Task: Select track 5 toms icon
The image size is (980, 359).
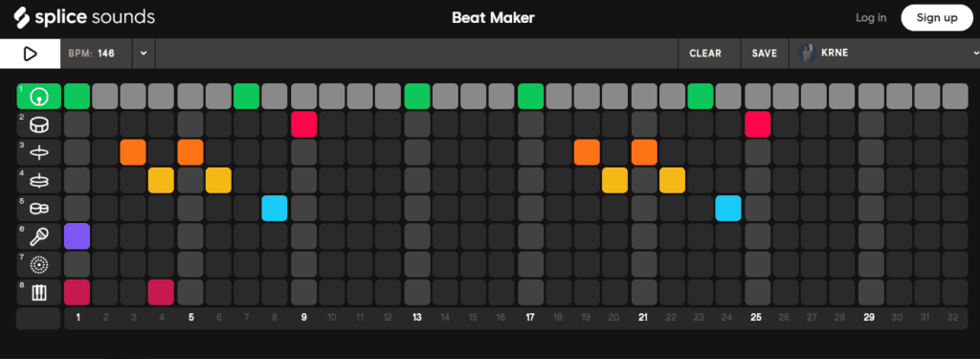Action: 38,209
